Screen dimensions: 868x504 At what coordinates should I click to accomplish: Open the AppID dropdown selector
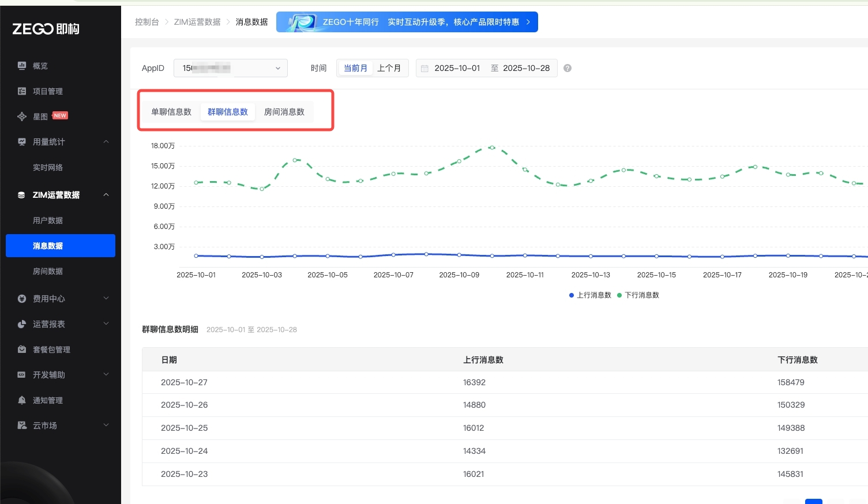point(230,68)
